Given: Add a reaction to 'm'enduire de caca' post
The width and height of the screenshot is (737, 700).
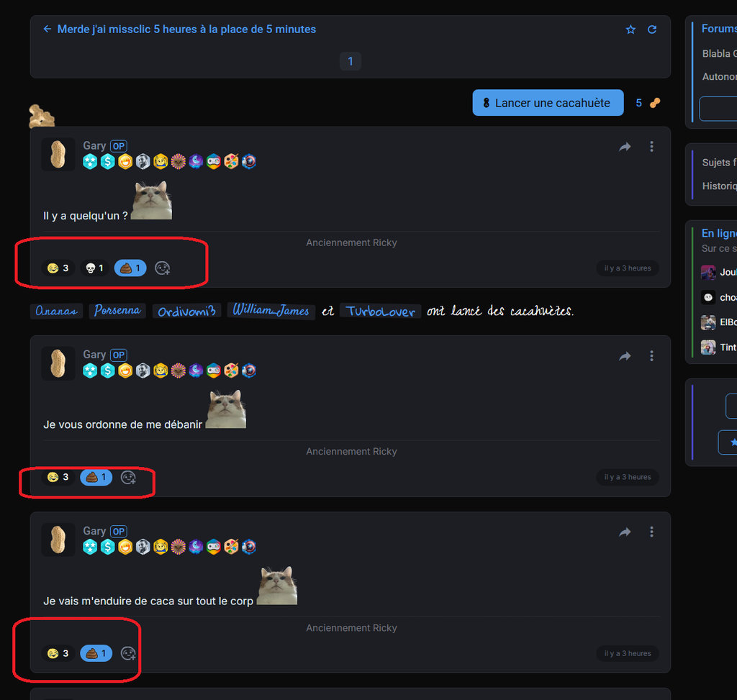Looking at the screenshot, I should pyautogui.click(x=128, y=653).
